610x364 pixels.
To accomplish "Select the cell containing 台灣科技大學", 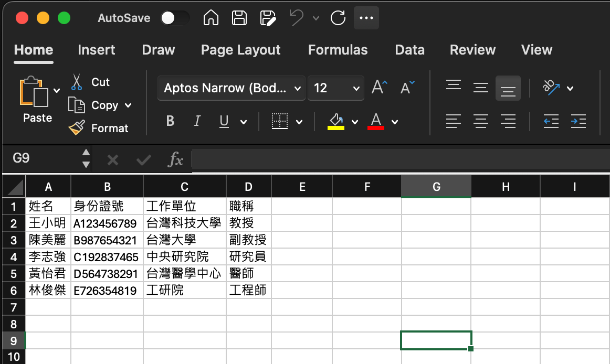I will tap(184, 223).
